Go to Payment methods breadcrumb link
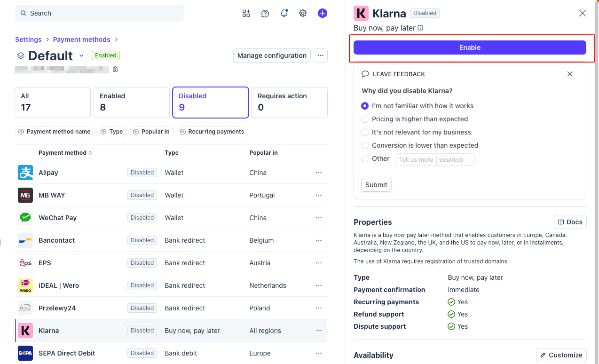The image size is (599, 364). 81,40
